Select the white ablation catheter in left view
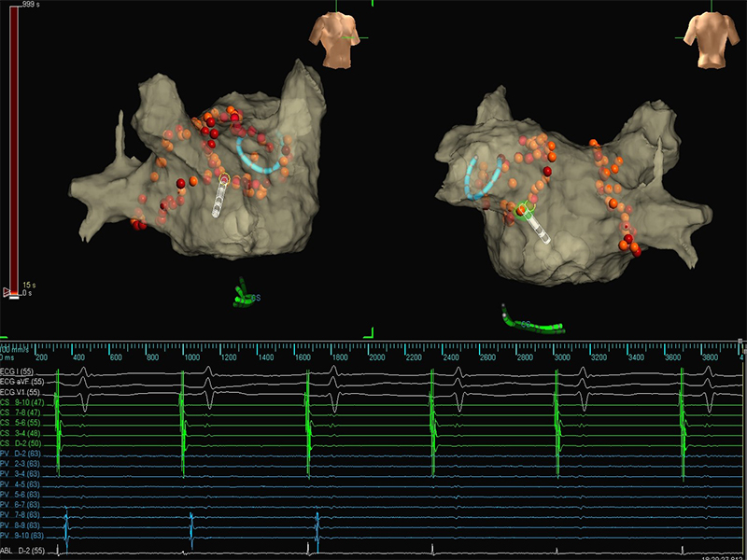747x560 pixels. 219,197
